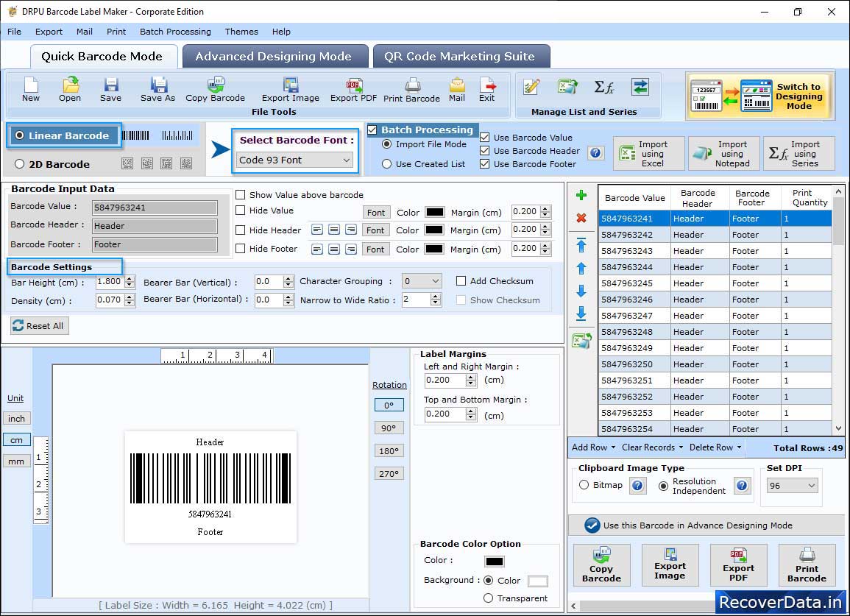850x616 pixels.
Task: Switch to Advanced Designing Mode tab
Action: [275, 57]
